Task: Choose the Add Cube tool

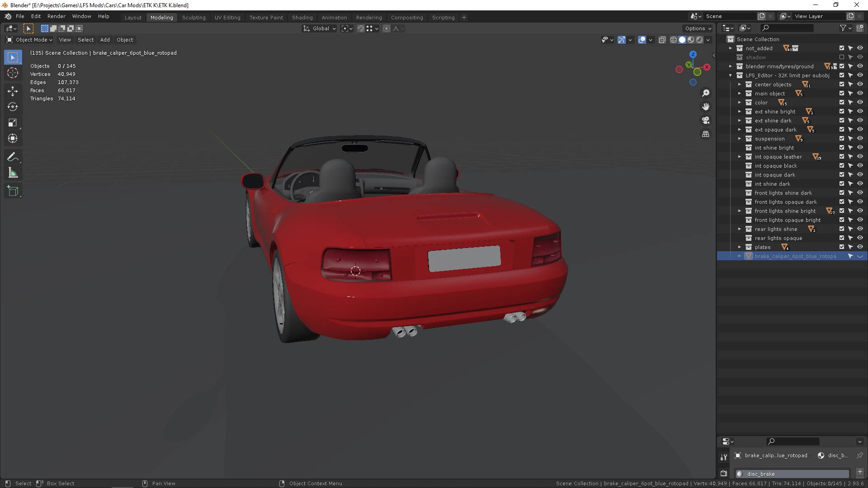Action: [13, 191]
